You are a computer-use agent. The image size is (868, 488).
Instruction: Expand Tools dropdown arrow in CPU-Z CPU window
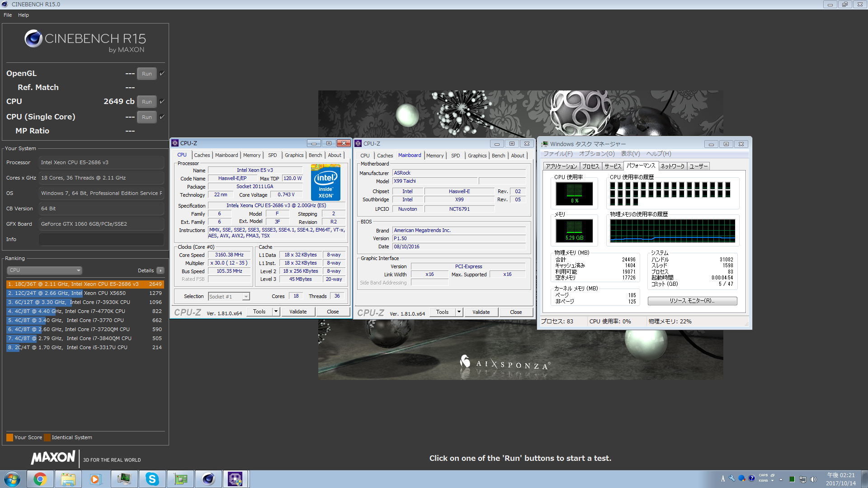[276, 312]
